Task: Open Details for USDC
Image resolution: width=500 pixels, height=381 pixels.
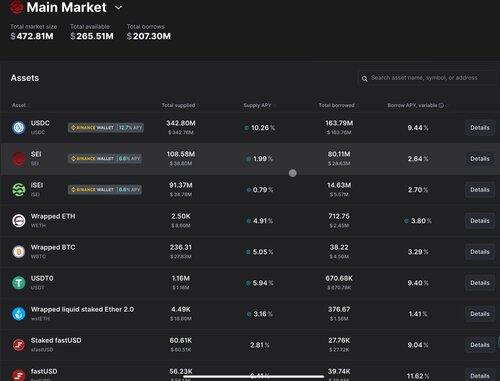Action: click(x=480, y=128)
